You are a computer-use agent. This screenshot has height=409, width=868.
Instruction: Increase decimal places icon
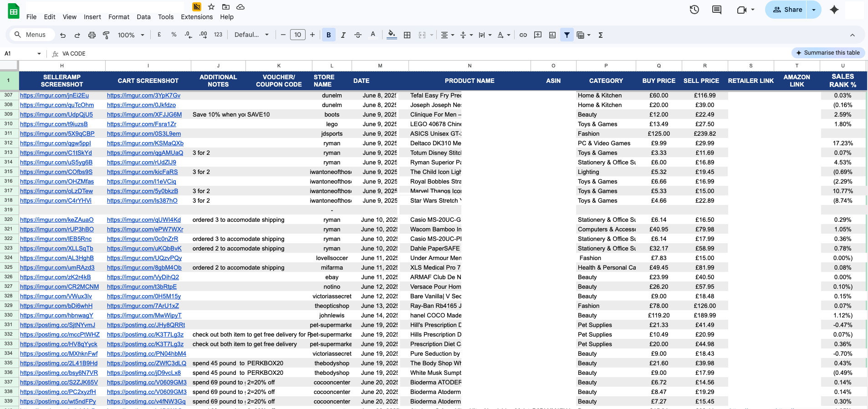click(204, 35)
